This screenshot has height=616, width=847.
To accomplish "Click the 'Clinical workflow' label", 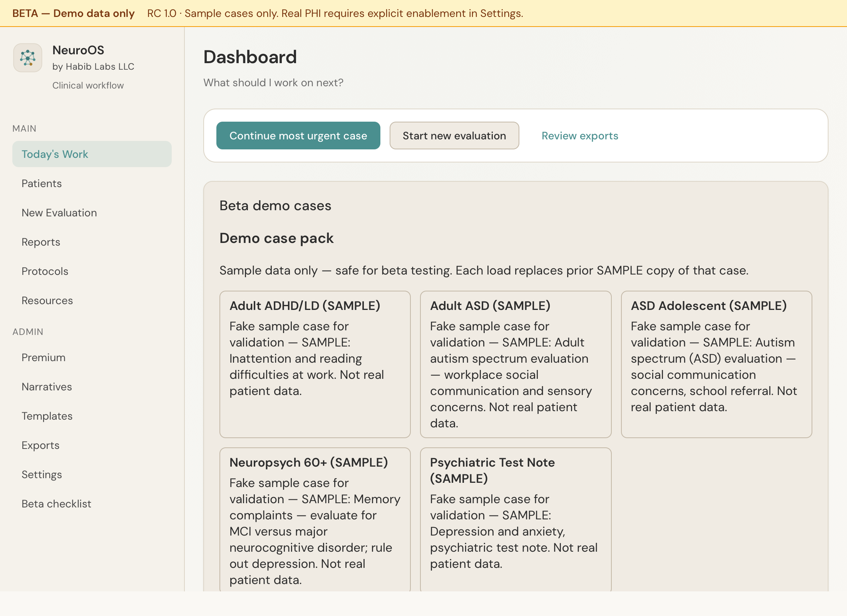I will [88, 85].
